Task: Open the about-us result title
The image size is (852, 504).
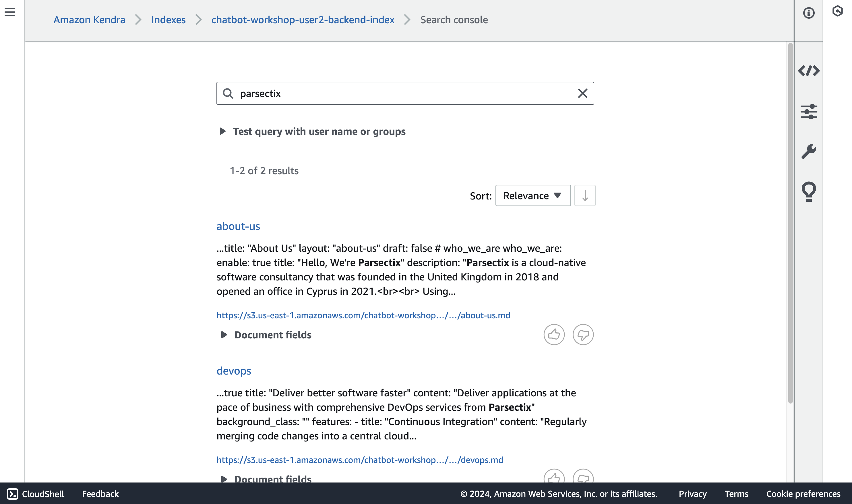Action: pos(238,226)
